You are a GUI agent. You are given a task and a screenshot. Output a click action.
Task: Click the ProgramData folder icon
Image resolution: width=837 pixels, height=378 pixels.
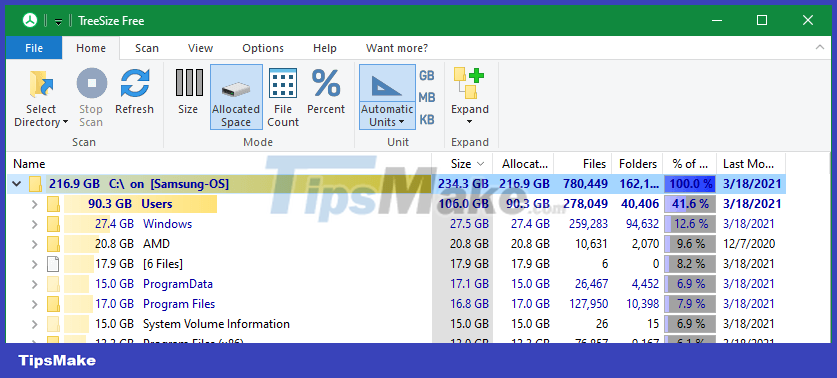[x=53, y=284]
